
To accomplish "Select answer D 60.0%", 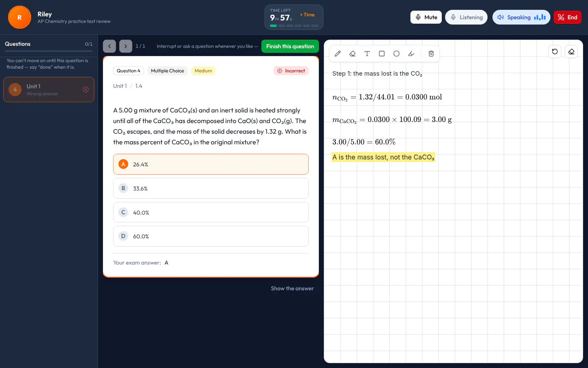I will click(211, 236).
